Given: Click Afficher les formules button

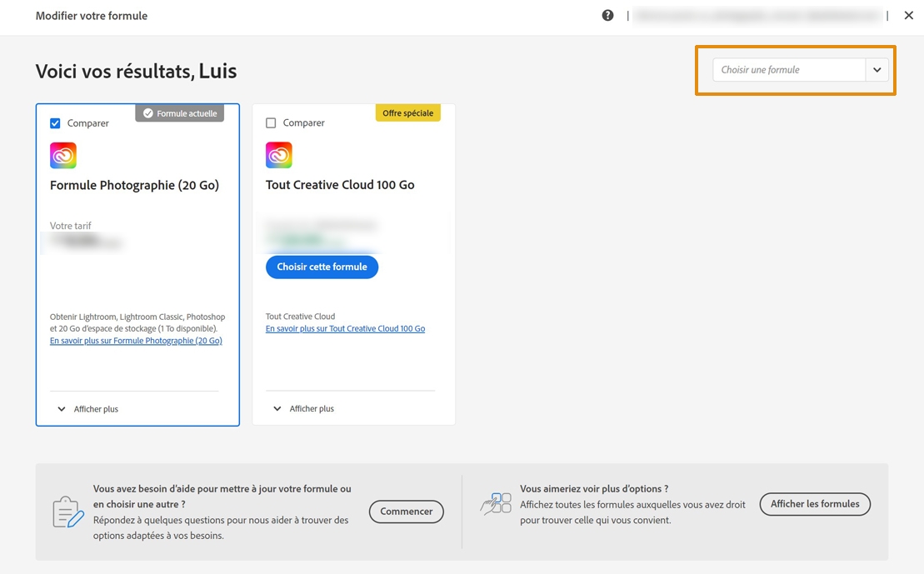Looking at the screenshot, I should 815,504.
